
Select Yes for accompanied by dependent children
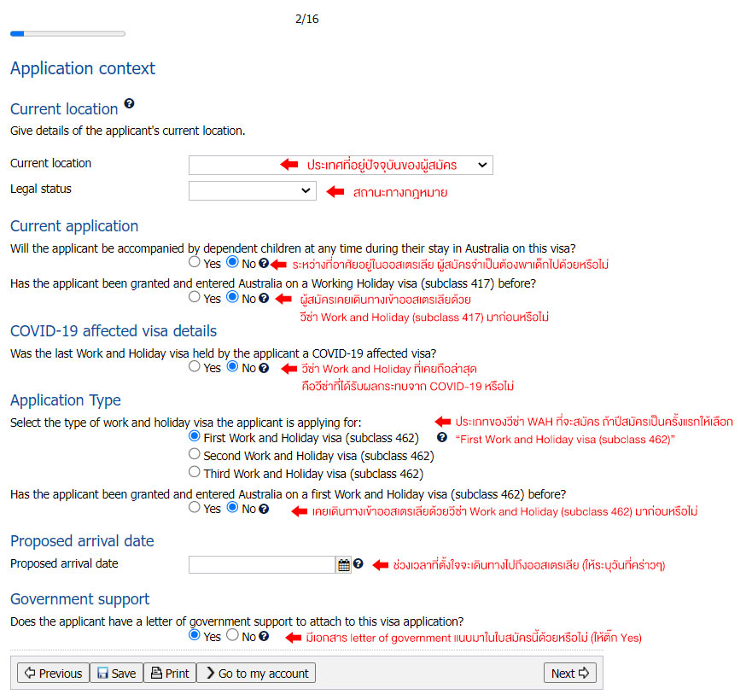point(195,262)
